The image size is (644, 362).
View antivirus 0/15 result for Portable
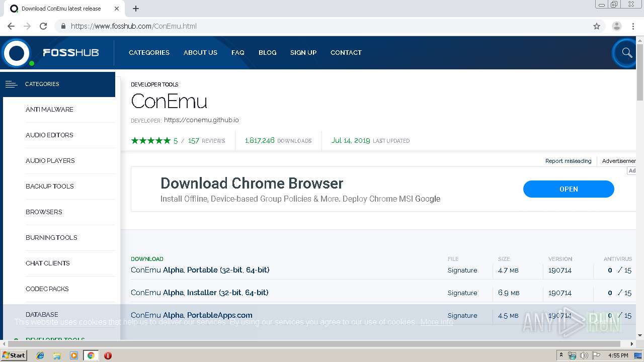click(x=619, y=270)
